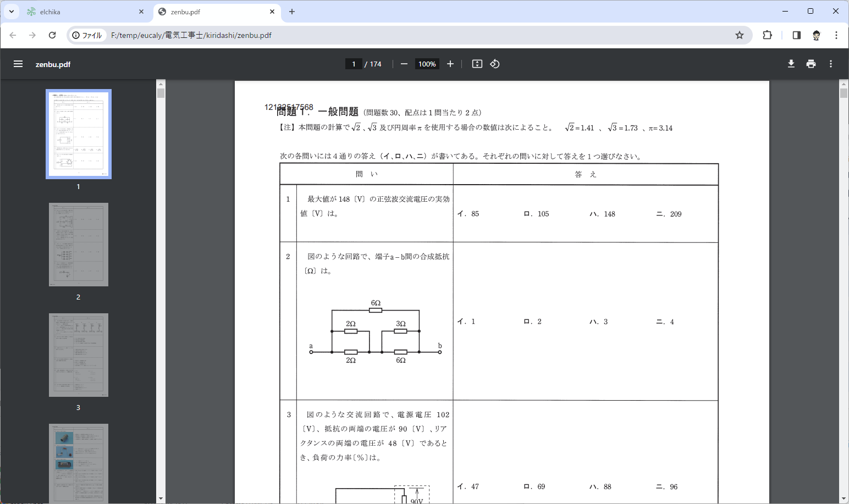Open the browser extensions puzzle icon
Viewport: 849px width, 504px height.
pos(767,35)
